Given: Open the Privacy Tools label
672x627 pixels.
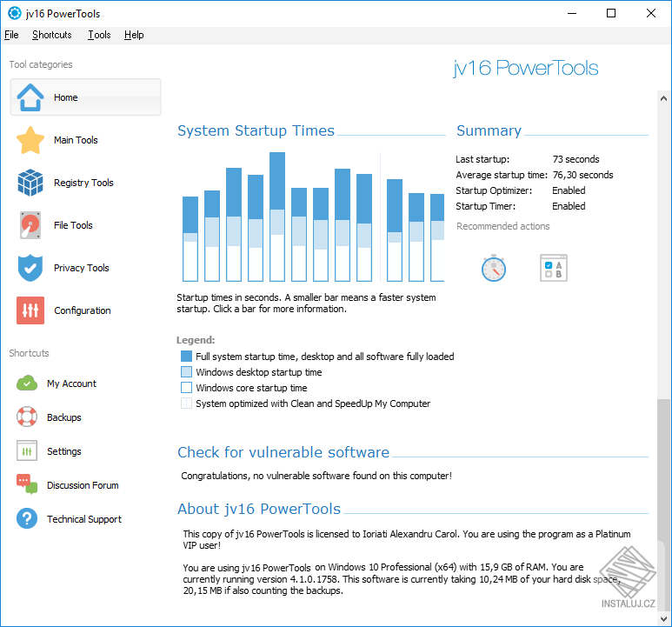Looking at the screenshot, I should point(82,269).
